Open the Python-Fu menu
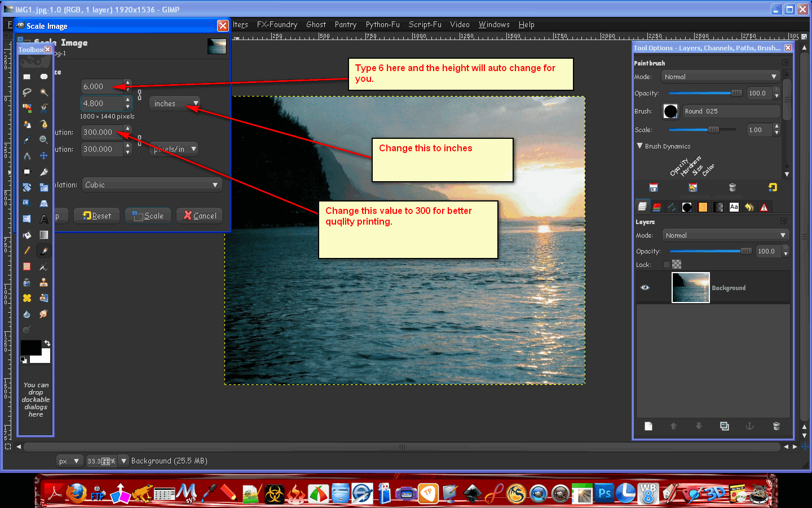This screenshot has width=812, height=508. pos(382,24)
